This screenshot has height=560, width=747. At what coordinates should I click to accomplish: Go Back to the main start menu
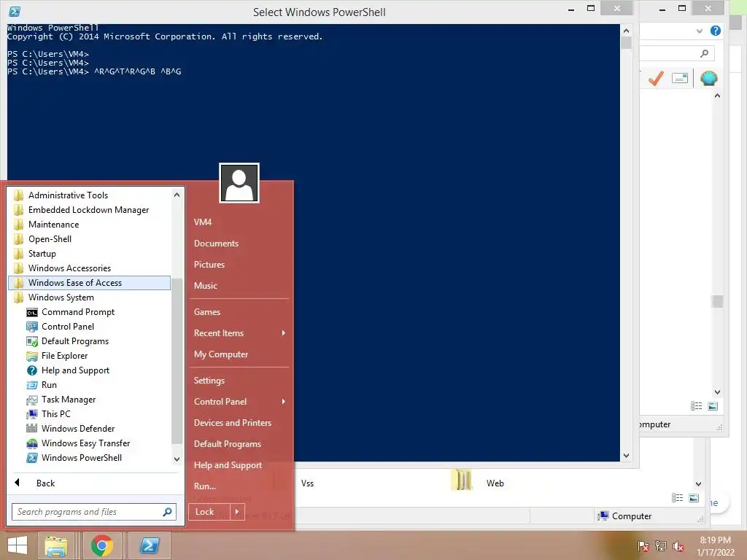pos(45,483)
